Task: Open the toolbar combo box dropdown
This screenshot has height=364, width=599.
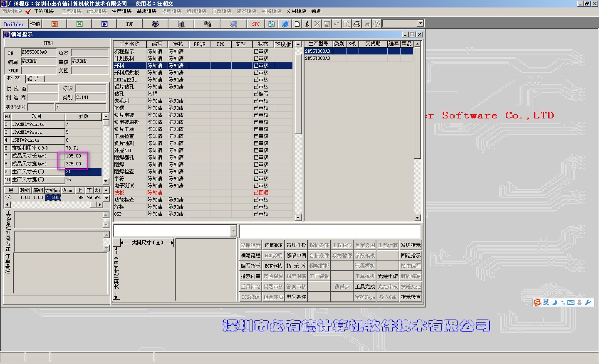Action: [x=420, y=24]
